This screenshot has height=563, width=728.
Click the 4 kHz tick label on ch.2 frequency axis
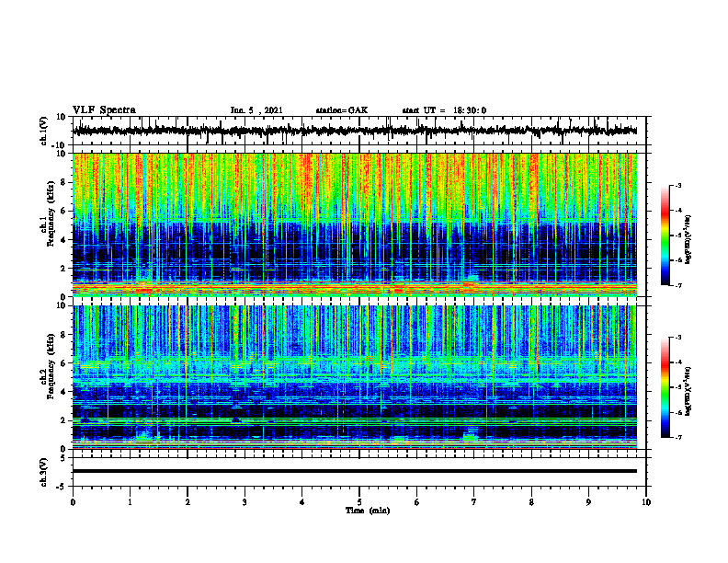64,392
